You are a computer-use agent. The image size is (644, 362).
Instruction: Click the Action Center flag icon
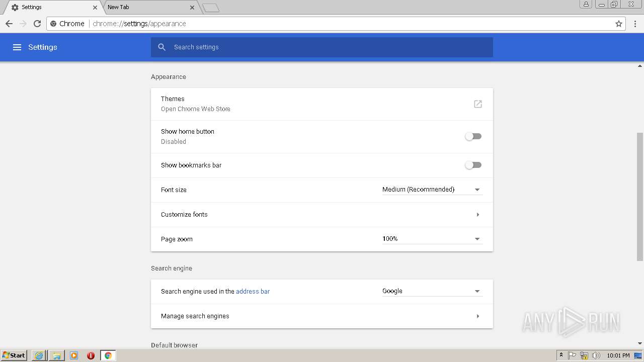[x=572, y=355]
